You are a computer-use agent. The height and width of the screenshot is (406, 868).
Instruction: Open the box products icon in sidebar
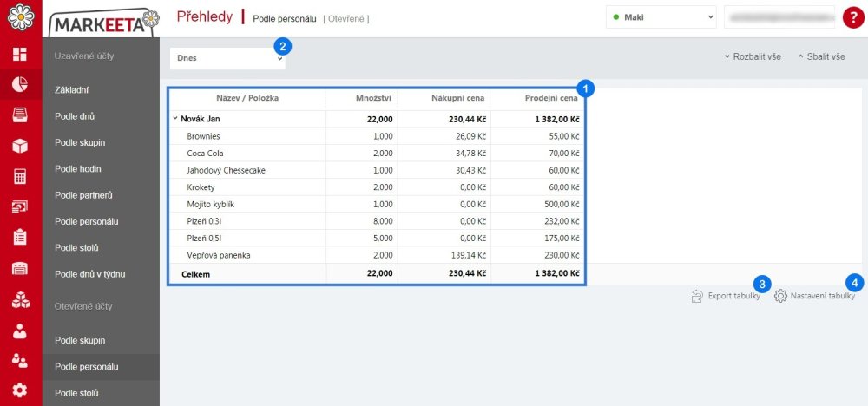point(20,146)
